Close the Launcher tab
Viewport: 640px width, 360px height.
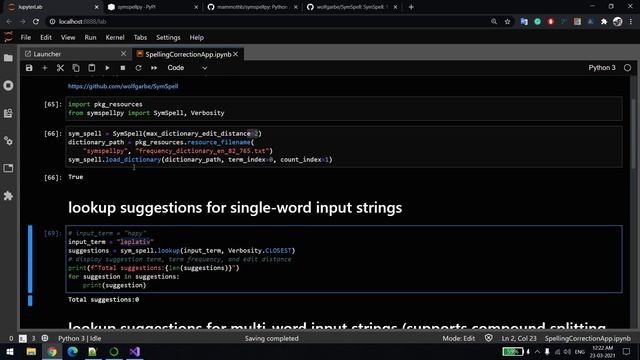[123, 54]
